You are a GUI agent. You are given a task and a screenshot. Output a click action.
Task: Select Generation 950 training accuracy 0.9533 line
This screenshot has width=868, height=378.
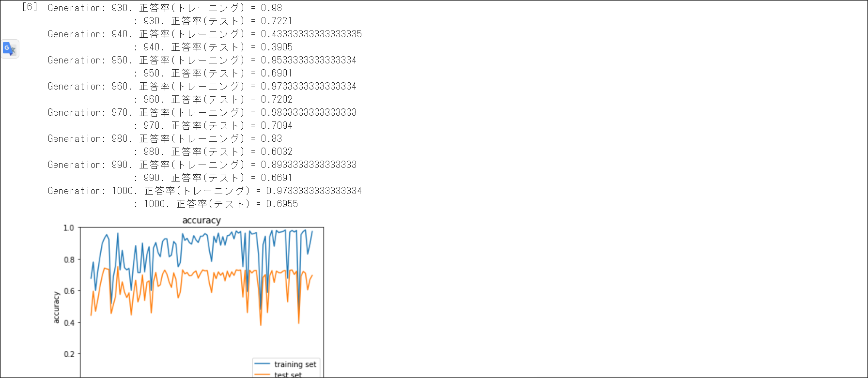click(x=202, y=60)
